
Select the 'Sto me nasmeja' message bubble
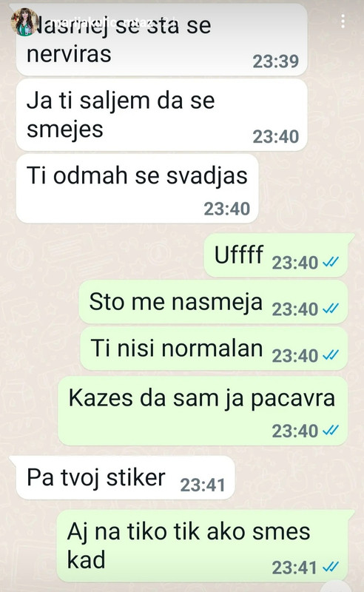pos(213,302)
